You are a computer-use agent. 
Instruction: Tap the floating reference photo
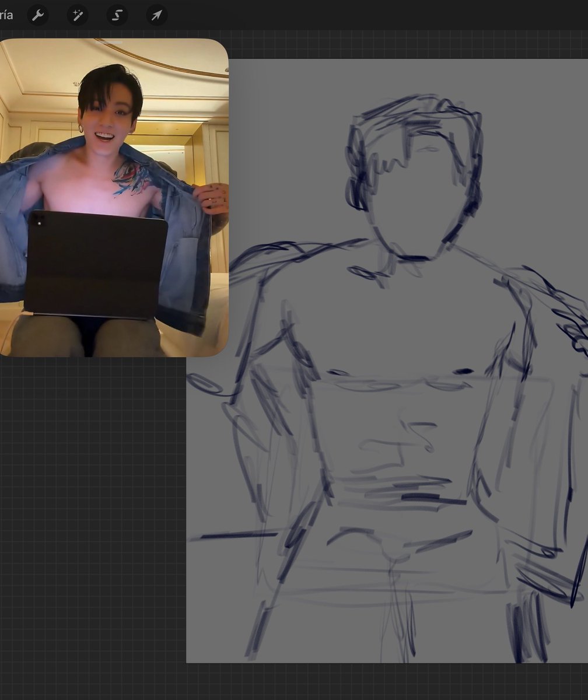[x=114, y=198]
